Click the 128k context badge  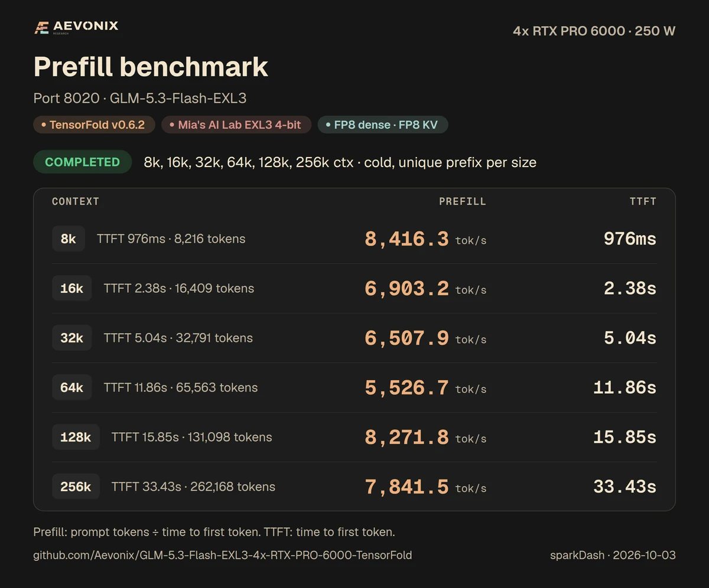[76, 437]
